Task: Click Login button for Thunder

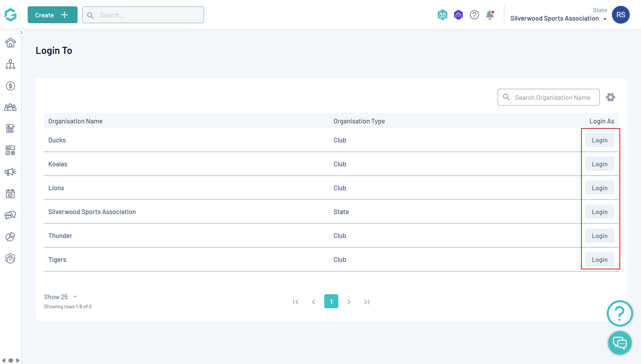Action: coord(599,236)
